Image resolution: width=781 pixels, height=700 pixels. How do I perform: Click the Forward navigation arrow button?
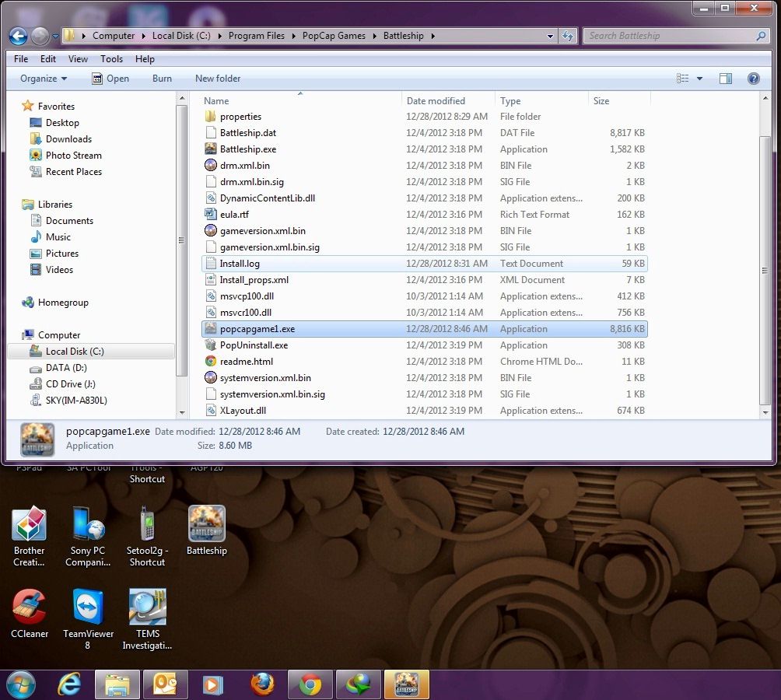(x=40, y=36)
